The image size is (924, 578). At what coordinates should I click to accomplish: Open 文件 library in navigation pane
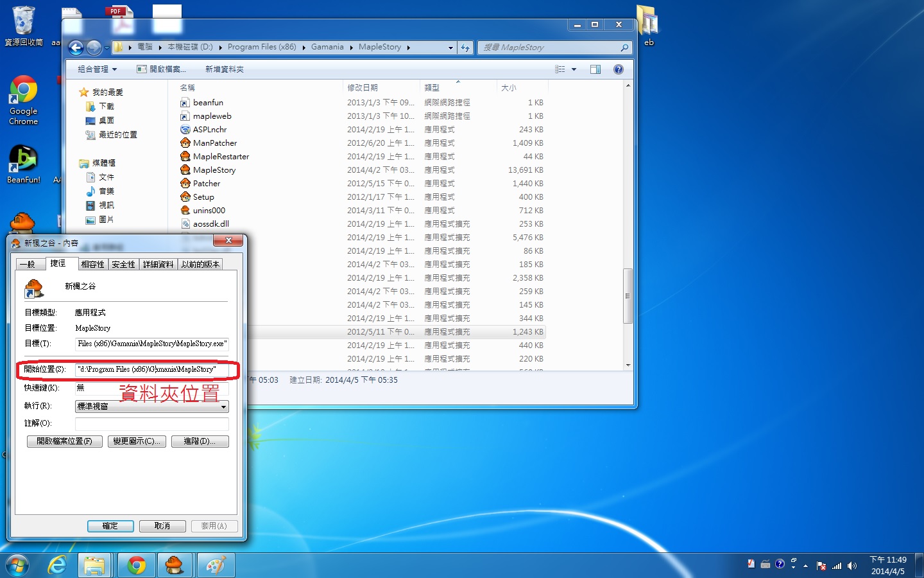click(x=106, y=177)
